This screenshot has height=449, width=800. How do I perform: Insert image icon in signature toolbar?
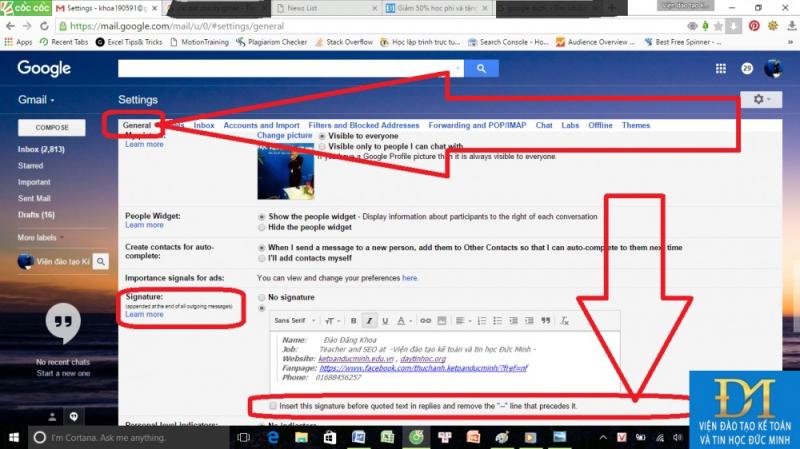[442, 320]
